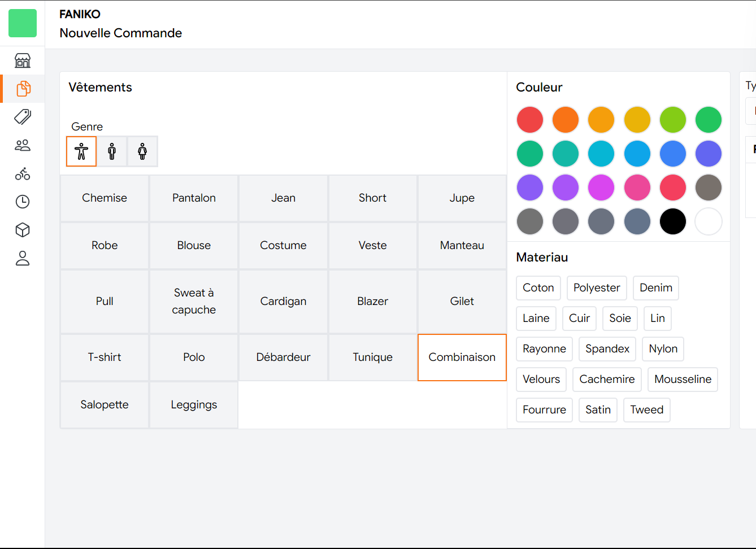Image resolution: width=756 pixels, height=549 pixels.
Task: Choose the Leggings clothing tile
Action: click(194, 405)
